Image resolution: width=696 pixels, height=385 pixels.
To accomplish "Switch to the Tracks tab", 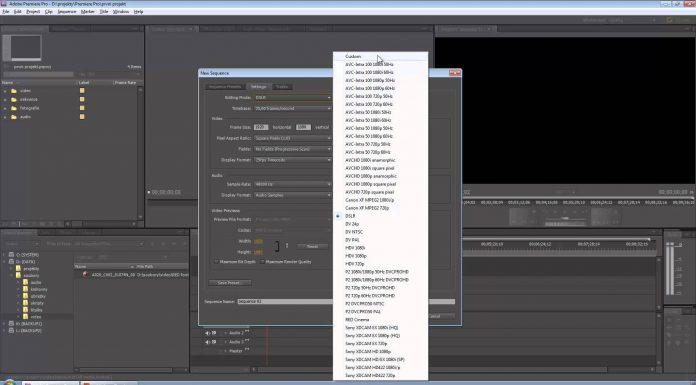I will pyautogui.click(x=282, y=87).
